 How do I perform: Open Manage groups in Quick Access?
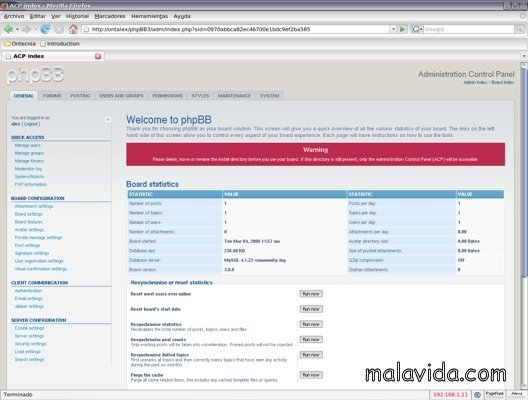(x=29, y=153)
